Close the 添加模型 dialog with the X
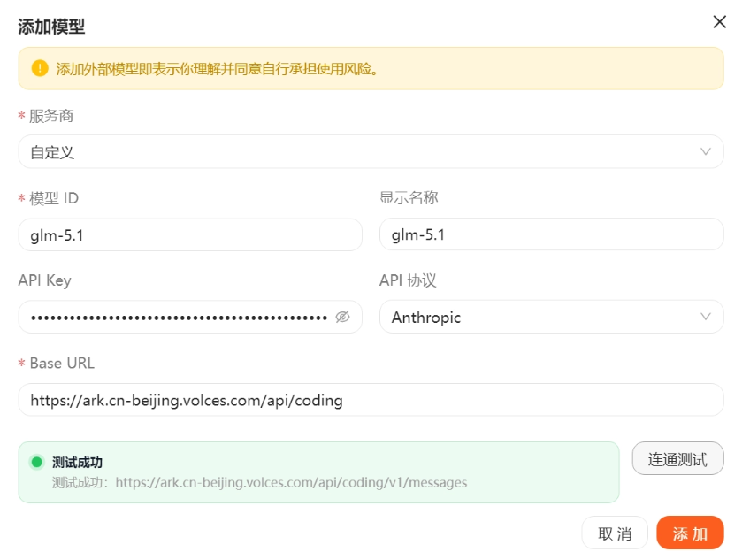The height and width of the screenshot is (560, 750). coord(719,22)
